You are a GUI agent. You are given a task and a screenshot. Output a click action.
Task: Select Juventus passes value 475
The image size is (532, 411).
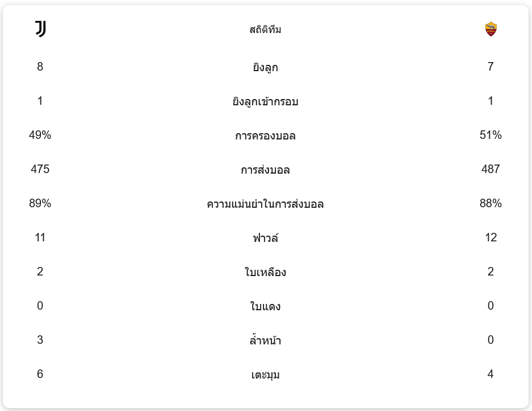[40, 169]
